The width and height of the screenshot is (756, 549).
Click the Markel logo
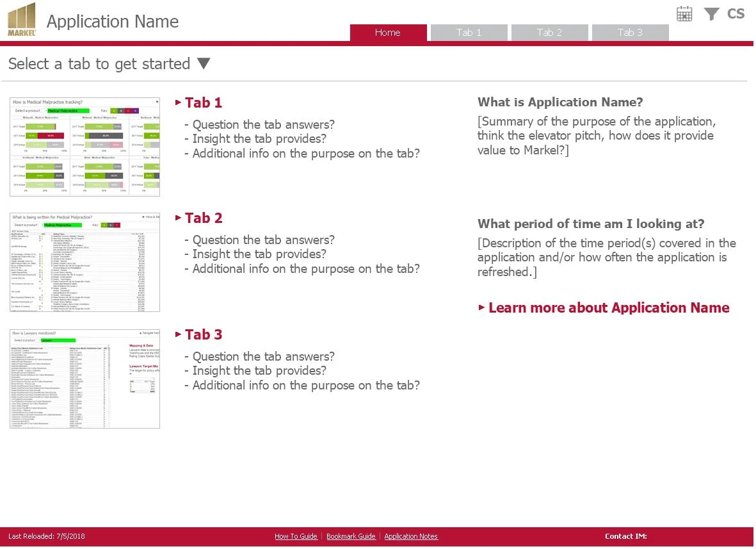pos(21,18)
